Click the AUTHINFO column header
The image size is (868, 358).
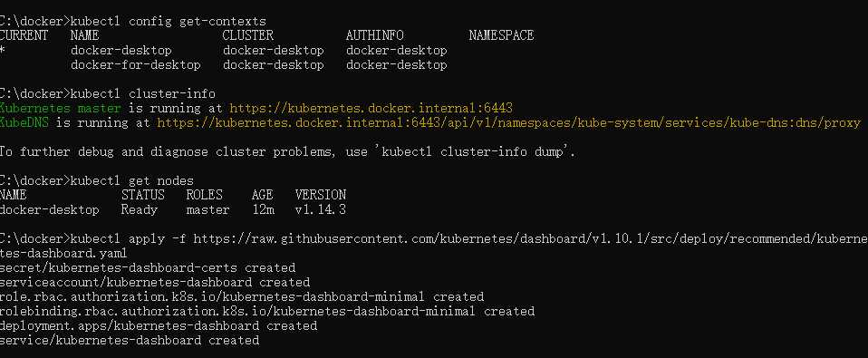375,35
